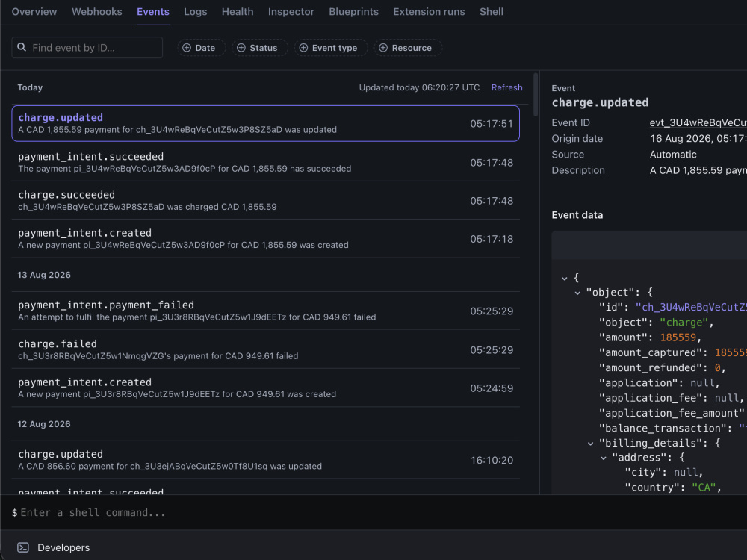747x560 pixels.
Task: Click the Developers terminal icon
Action: coord(23,547)
